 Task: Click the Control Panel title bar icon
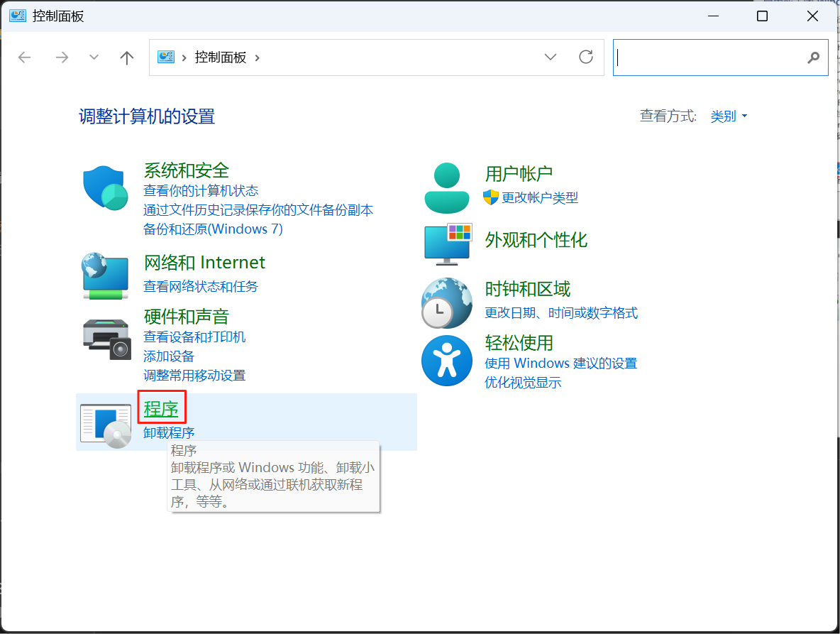pos(17,16)
